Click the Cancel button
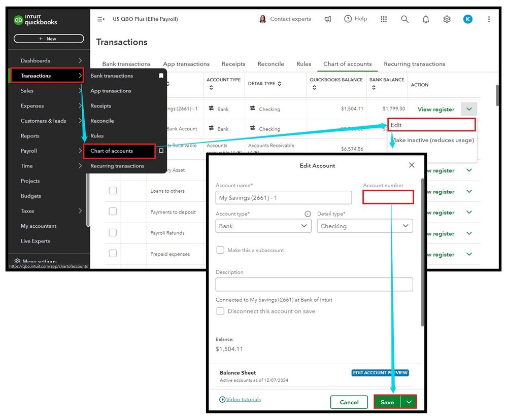Screen dimensions: 507x420 [x=349, y=402]
